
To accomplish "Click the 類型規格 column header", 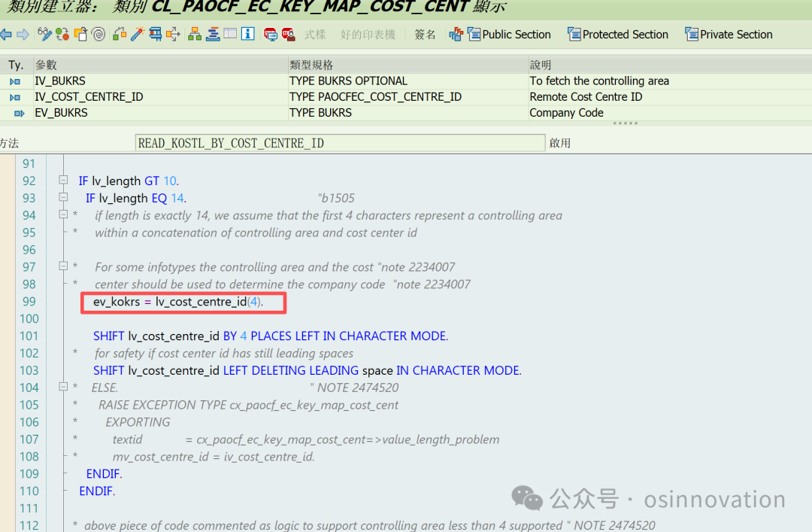I will (408, 65).
